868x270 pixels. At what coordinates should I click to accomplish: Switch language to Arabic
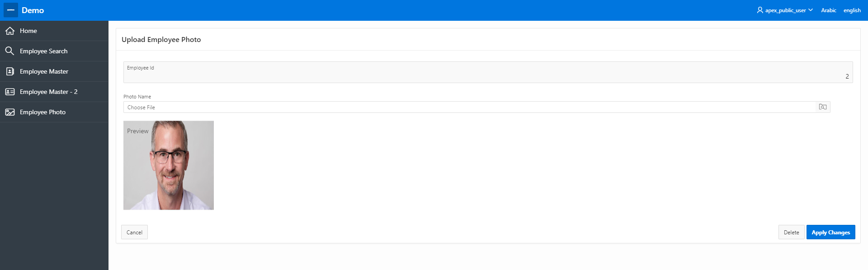[829, 10]
